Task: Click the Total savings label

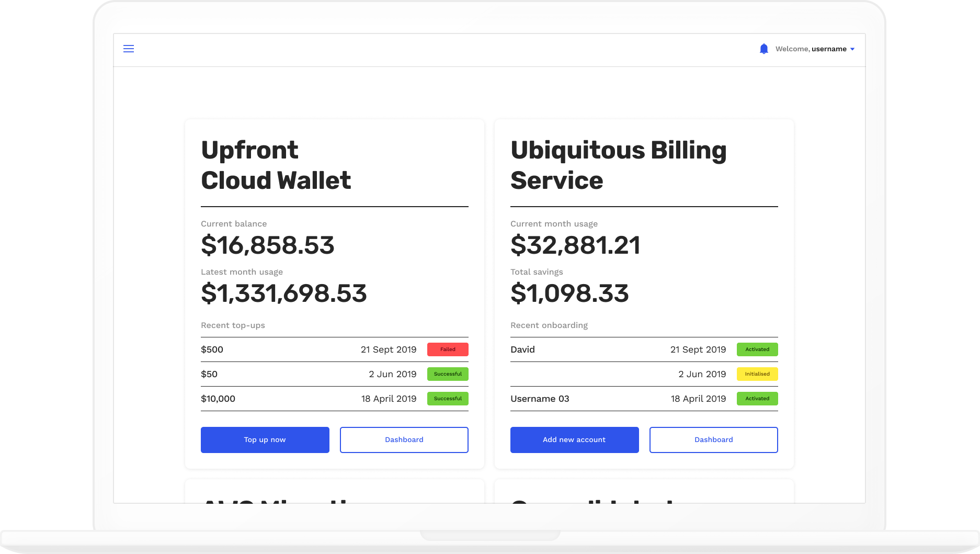Action: pos(537,272)
